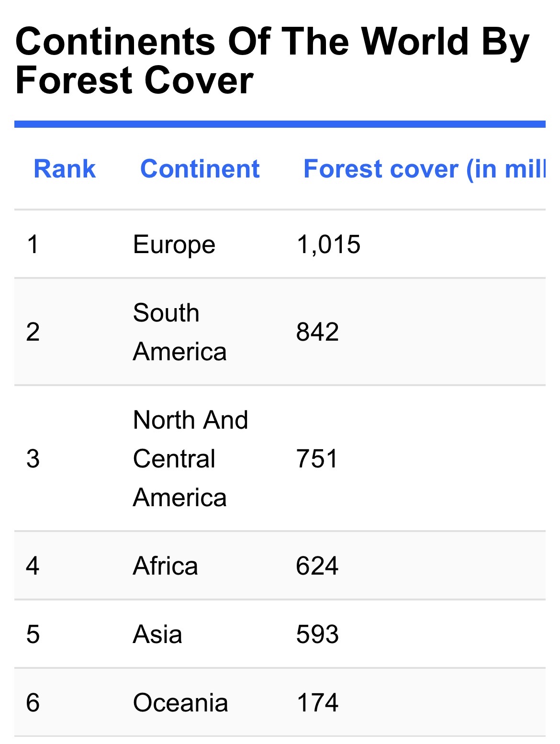Select the Africa continent cell

[x=165, y=566]
